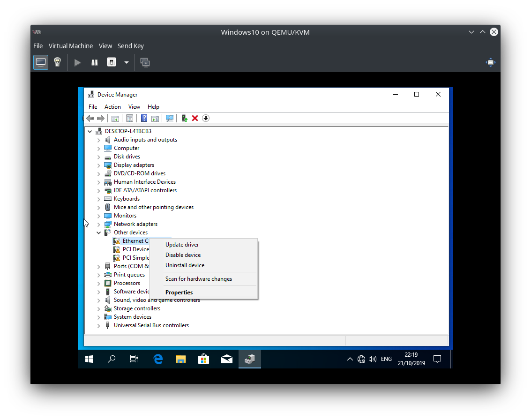Screen dimensions: 531x420
Task: Click the Back arrow in Device Manager toolbar
Action: point(90,118)
